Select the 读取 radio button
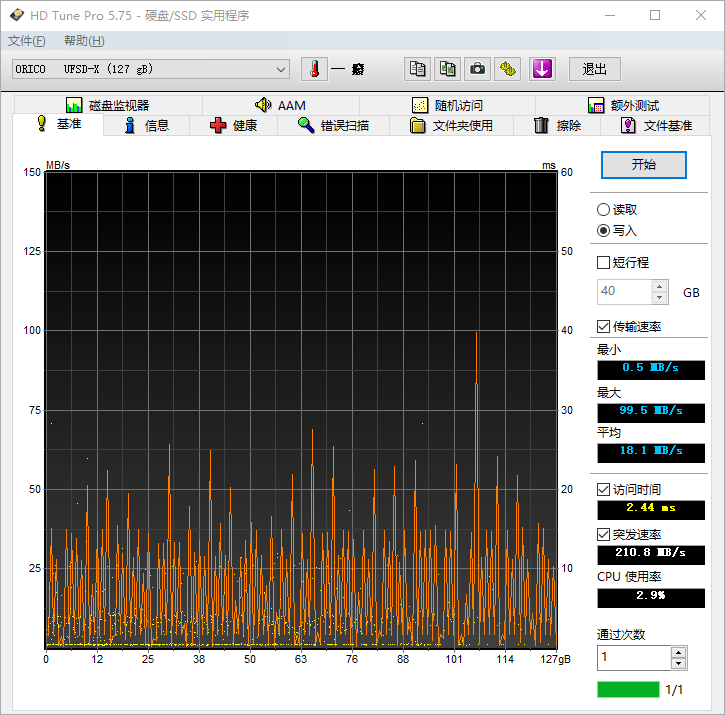The image size is (725, 715). 603,210
